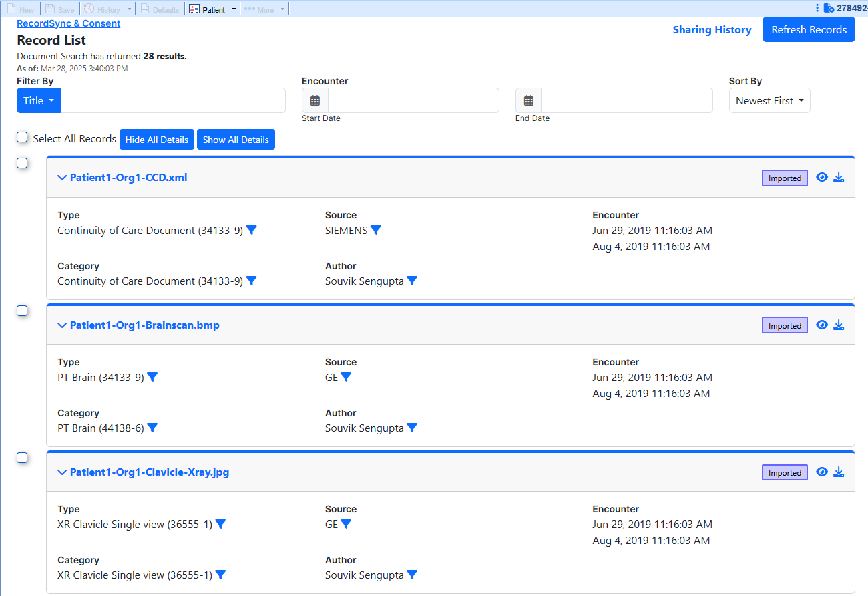The width and height of the screenshot is (868, 596).
Task: Open the Newest First sort dropdown
Action: [x=770, y=100]
